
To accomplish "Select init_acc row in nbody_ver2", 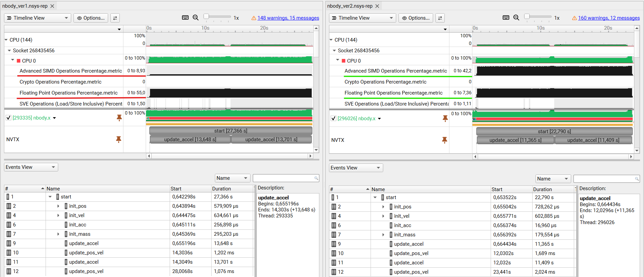I will pyautogui.click(x=452, y=225).
